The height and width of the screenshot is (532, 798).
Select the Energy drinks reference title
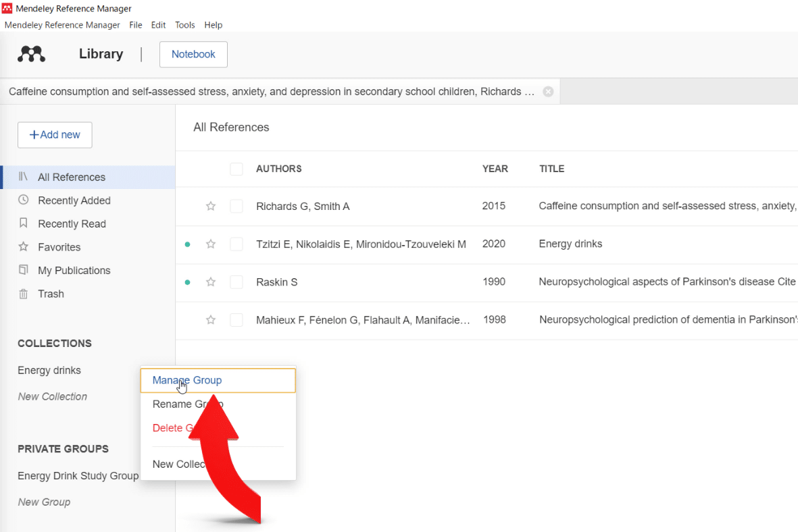(570, 244)
